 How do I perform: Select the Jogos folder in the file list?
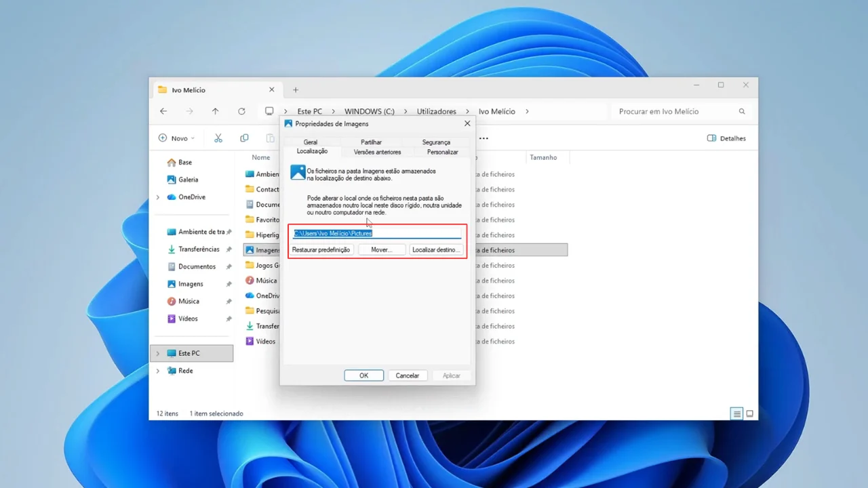(262, 265)
